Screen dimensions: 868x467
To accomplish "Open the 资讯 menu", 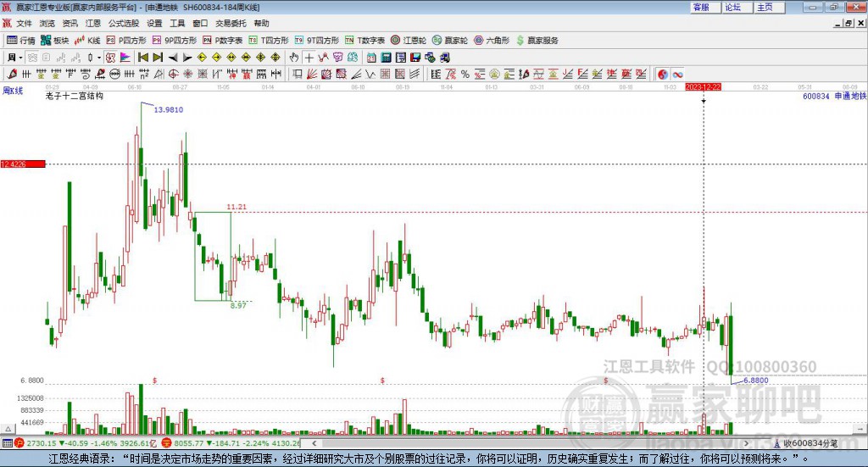I will pos(70,23).
